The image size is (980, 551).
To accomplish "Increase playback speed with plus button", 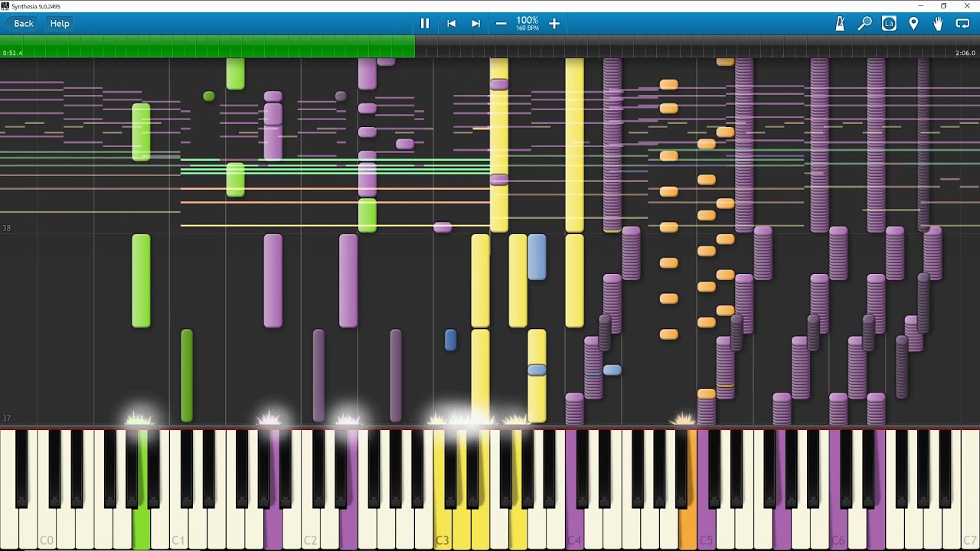I will [554, 24].
